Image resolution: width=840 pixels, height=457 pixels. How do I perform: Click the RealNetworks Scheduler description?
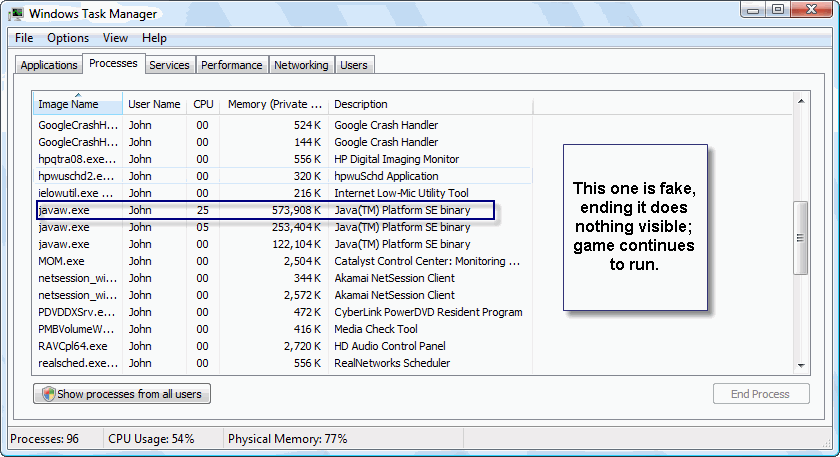click(392, 363)
